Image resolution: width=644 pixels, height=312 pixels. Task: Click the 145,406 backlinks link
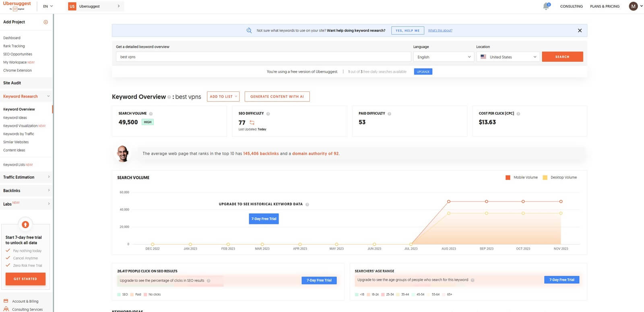(261, 154)
